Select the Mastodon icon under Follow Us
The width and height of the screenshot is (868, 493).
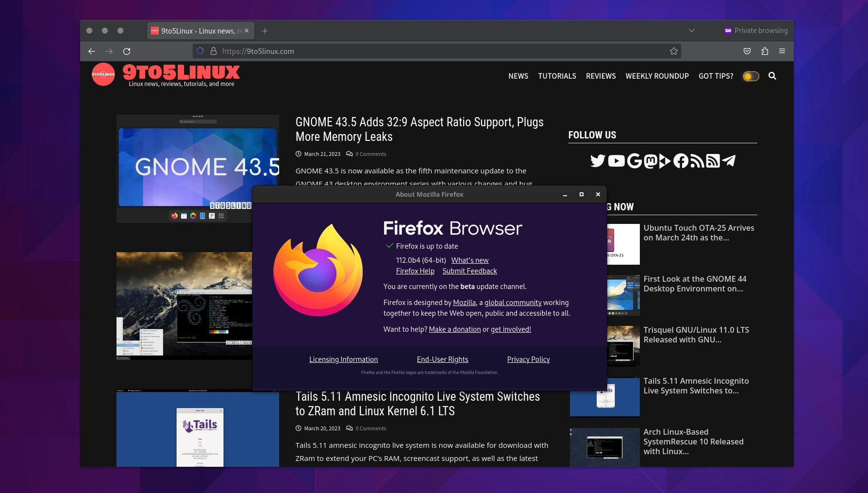pos(651,161)
